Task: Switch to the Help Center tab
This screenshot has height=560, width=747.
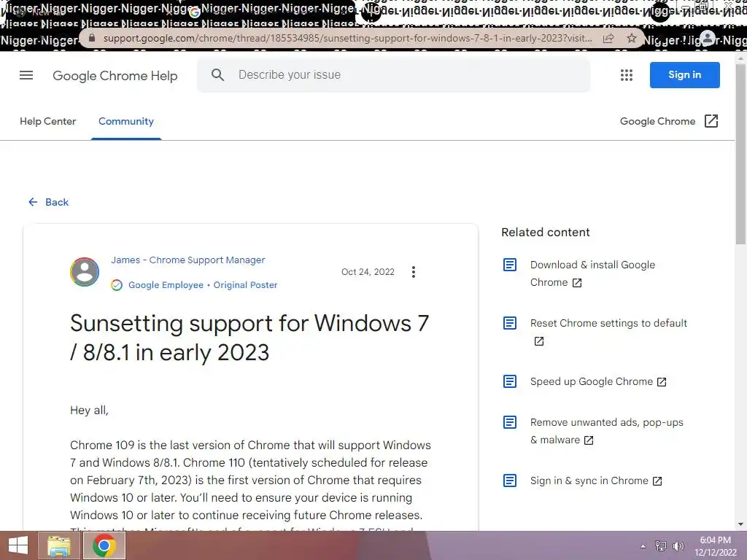Action: tap(47, 122)
